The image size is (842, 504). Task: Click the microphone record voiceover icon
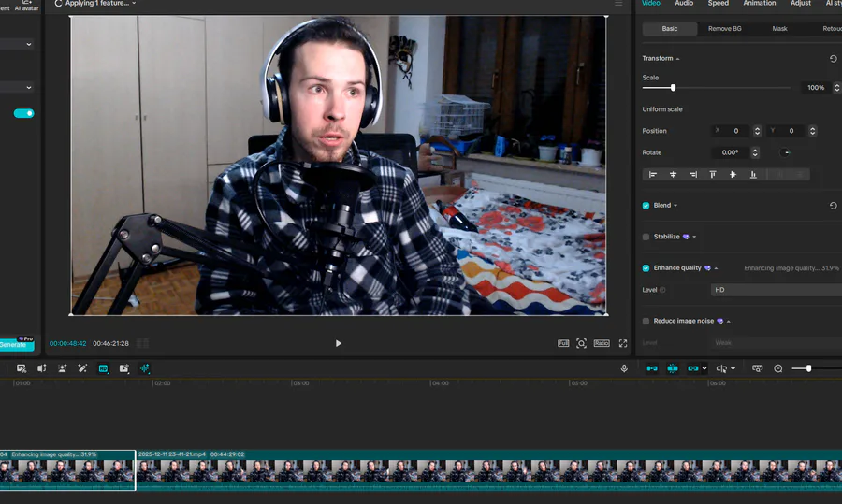pyautogui.click(x=624, y=368)
